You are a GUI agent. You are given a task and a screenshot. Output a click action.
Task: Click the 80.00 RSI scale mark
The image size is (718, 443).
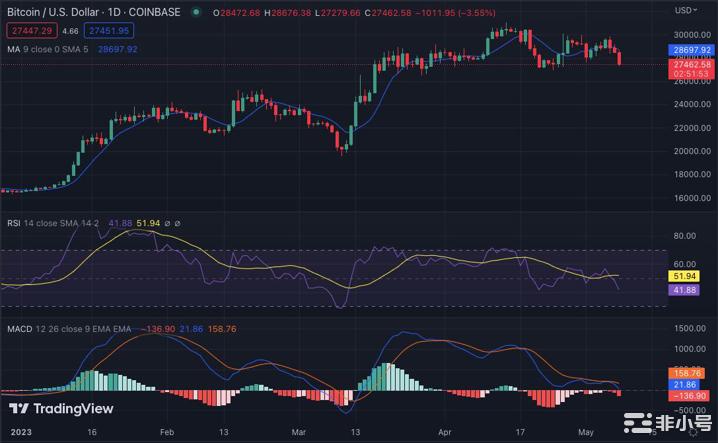click(x=685, y=236)
